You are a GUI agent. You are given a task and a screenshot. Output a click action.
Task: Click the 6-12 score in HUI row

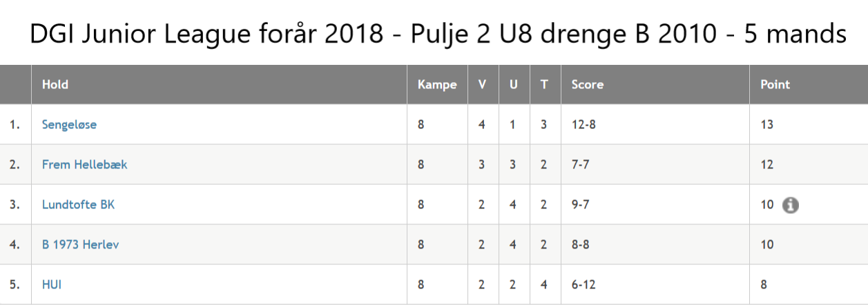[x=584, y=284]
